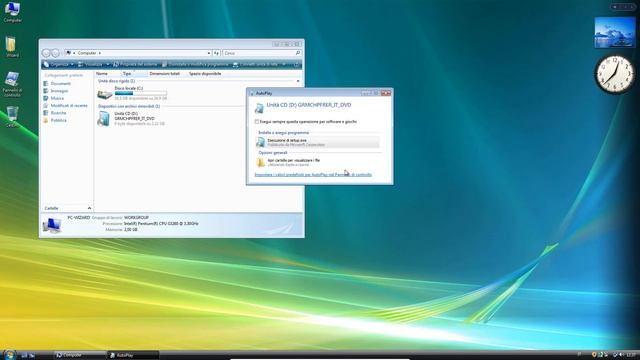Click the slideshow photo gadget
The width and height of the screenshot is (640, 360).
615,32
